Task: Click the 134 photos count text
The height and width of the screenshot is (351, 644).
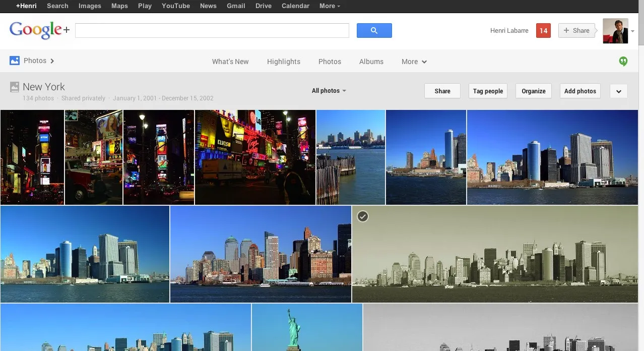Action: 38,98
